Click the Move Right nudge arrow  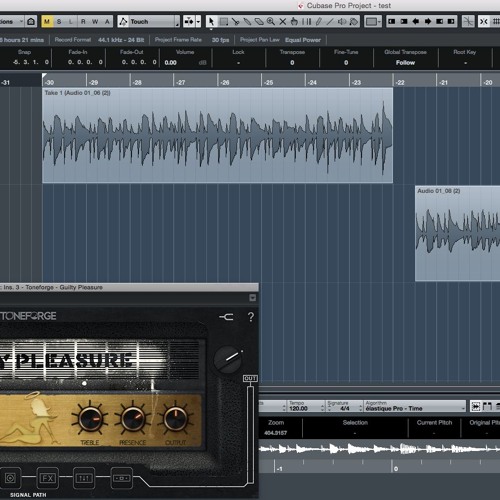[x=428, y=22]
